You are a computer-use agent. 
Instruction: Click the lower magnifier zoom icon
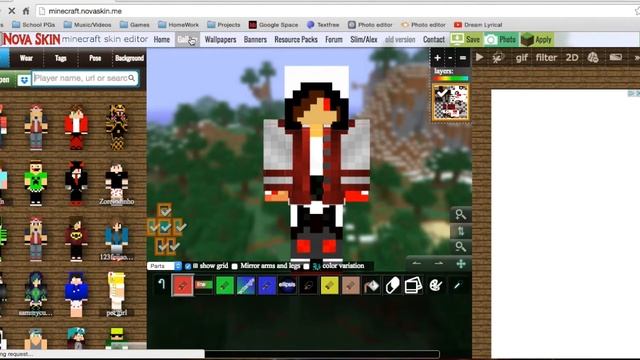pyautogui.click(x=460, y=247)
